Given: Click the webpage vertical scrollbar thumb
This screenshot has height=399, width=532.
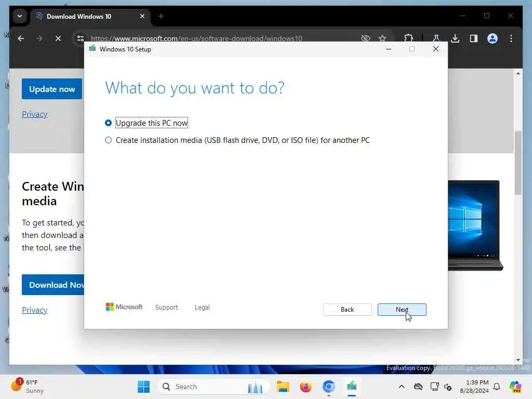Looking at the screenshot, I should pyautogui.click(x=518, y=163).
